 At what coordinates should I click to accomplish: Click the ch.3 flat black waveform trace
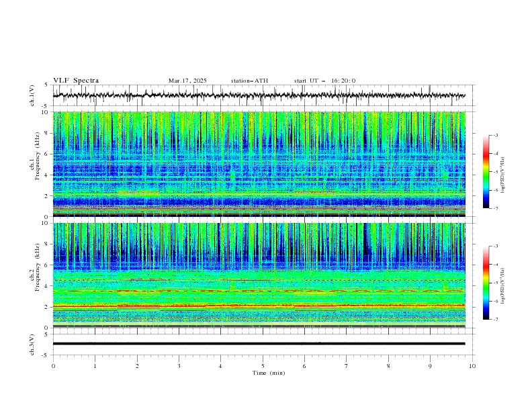point(259,344)
